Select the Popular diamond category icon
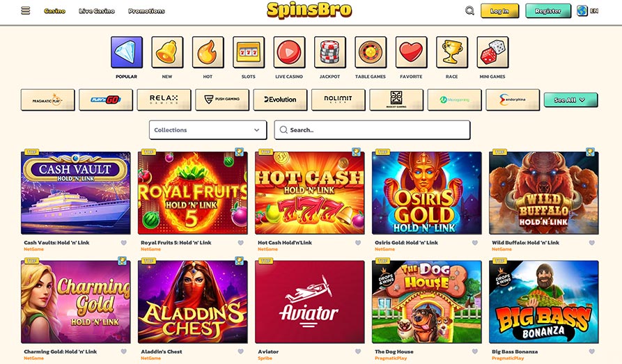The width and height of the screenshot is (622, 364). pos(127,52)
